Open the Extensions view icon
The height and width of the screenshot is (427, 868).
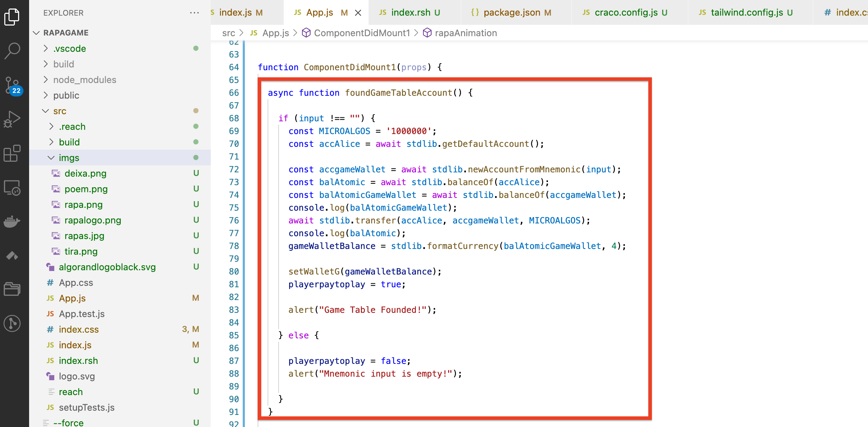click(x=12, y=153)
